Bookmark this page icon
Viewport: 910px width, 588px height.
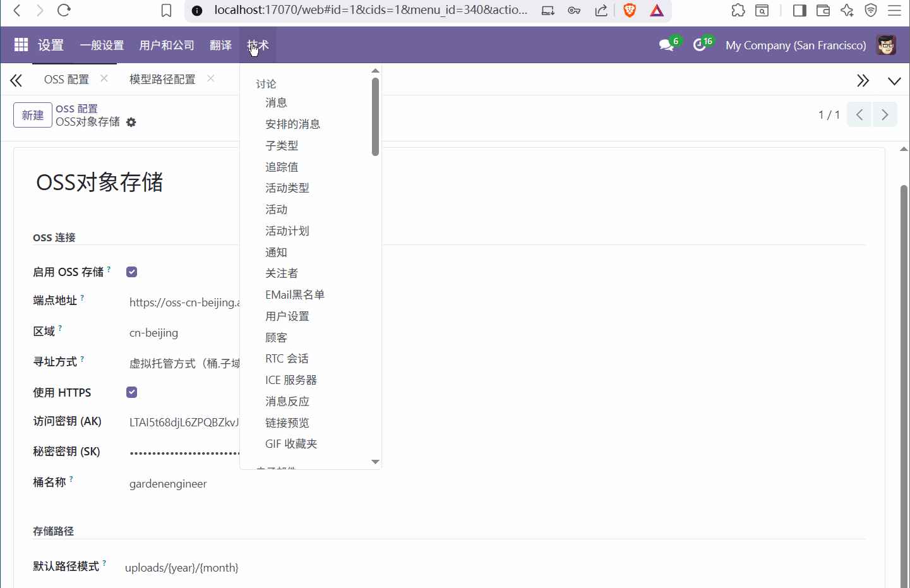pyautogui.click(x=166, y=10)
